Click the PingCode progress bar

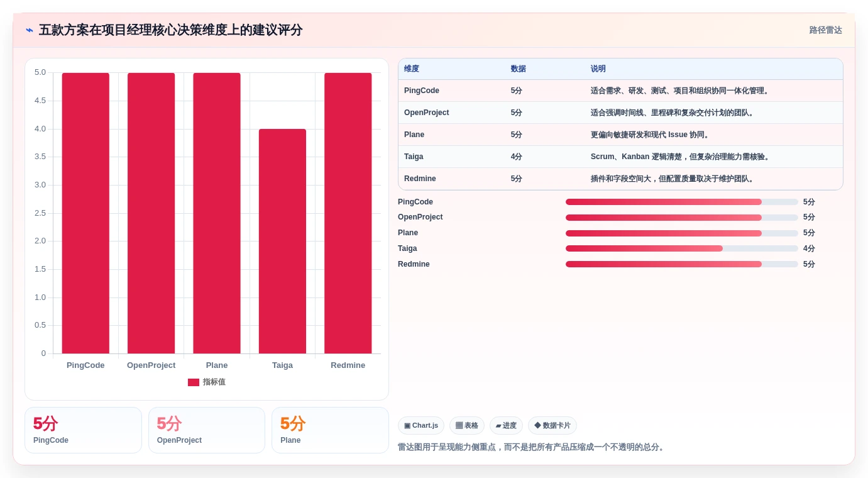point(682,202)
